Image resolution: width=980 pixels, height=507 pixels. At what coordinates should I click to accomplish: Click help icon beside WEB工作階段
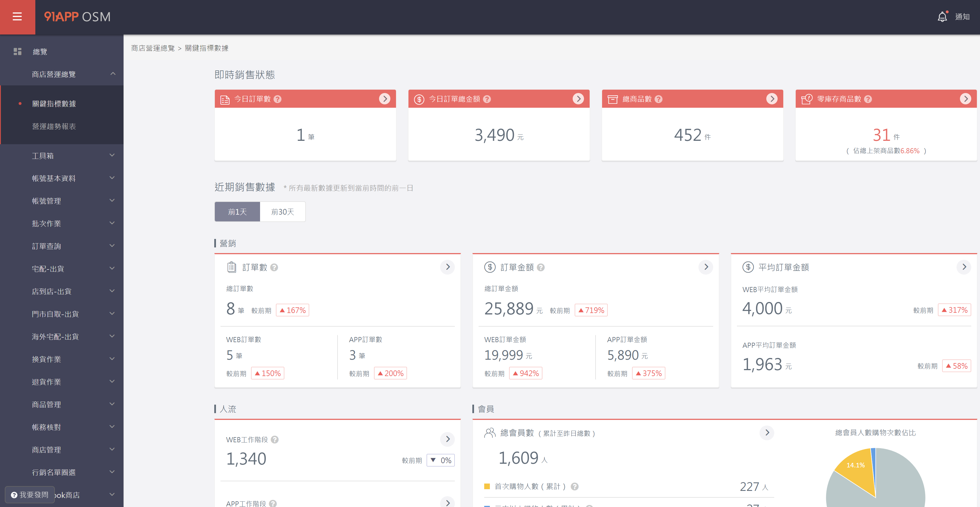click(275, 440)
